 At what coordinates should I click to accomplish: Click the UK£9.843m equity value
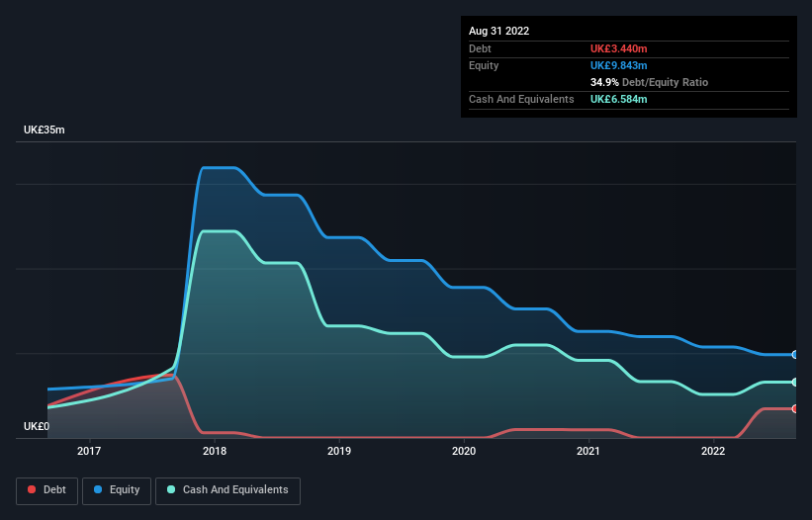619,65
